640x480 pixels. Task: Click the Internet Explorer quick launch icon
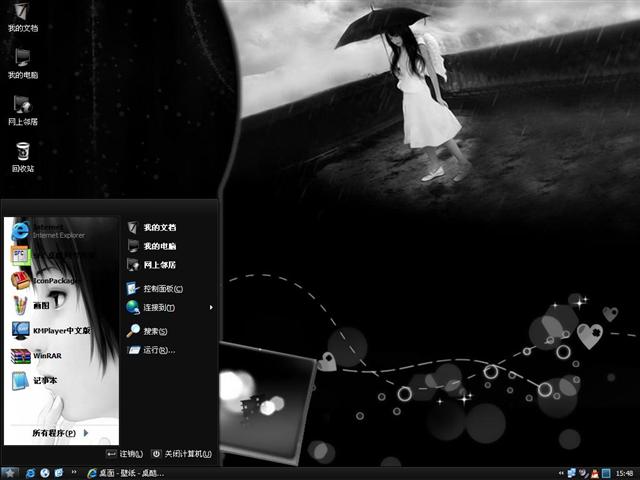click(31, 472)
